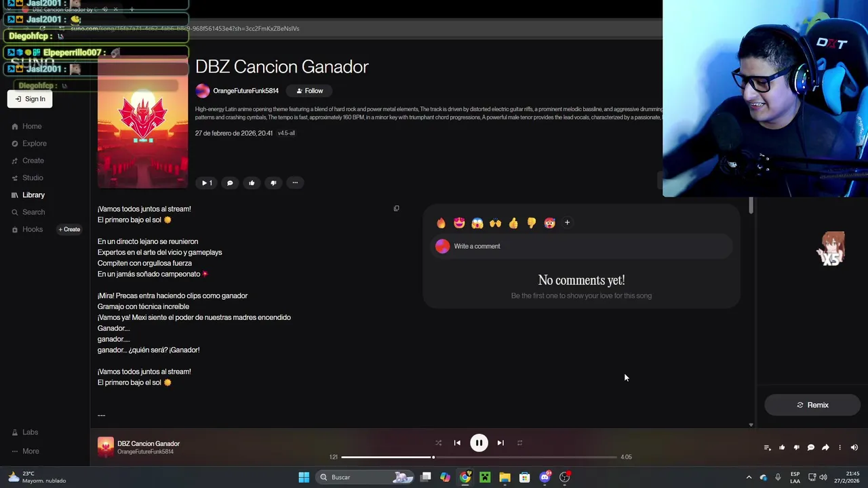Seek within the song progress bar

coord(479,457)
